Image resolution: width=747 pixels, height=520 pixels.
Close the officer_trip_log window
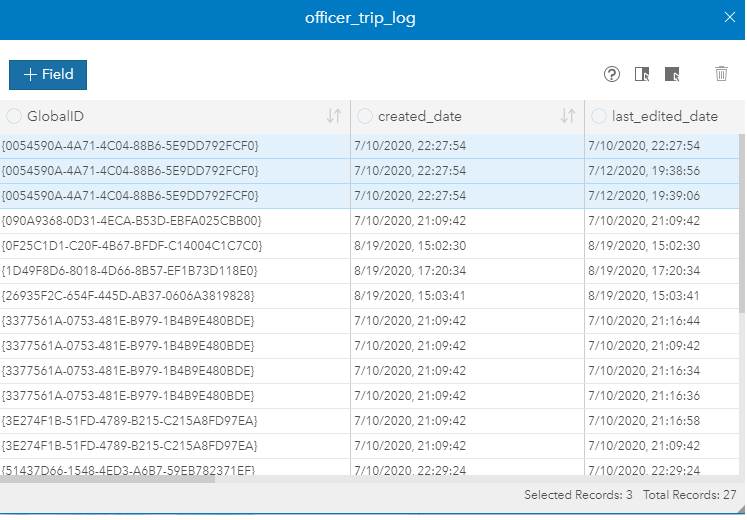point(730,17)
